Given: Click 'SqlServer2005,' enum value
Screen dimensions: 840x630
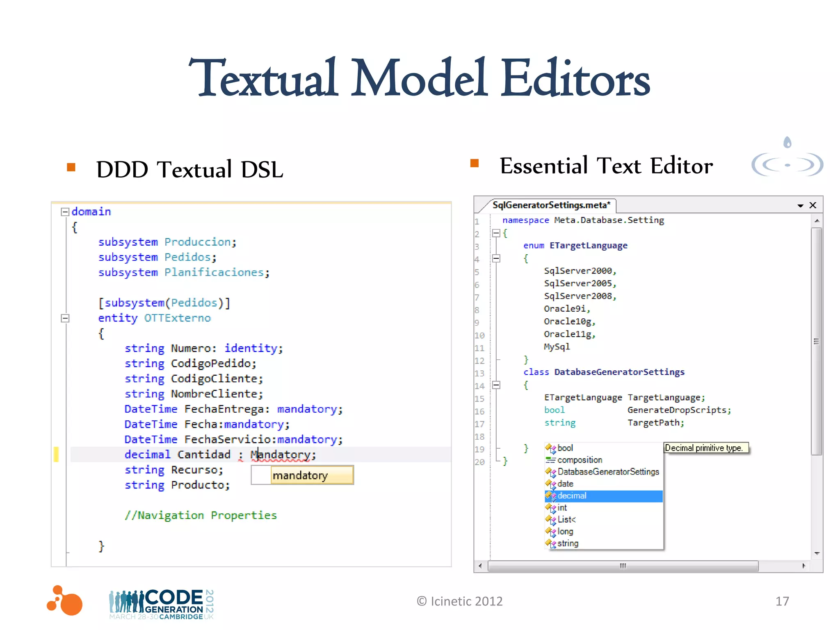Looking at the screenshot, I should click(x=580, y=283).
